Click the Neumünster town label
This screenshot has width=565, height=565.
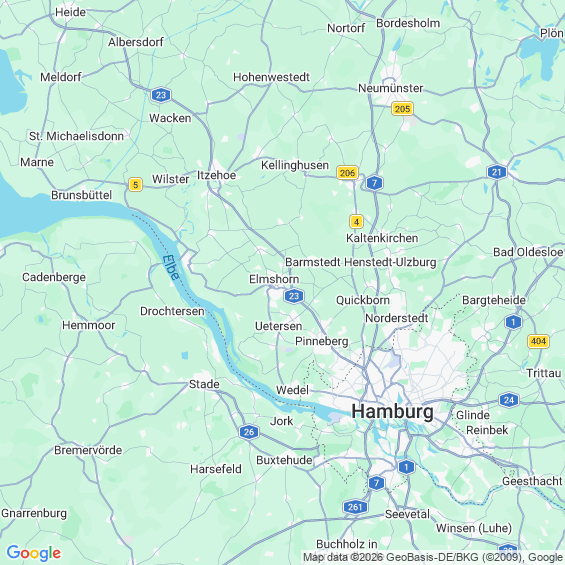[x=391, y=88]
